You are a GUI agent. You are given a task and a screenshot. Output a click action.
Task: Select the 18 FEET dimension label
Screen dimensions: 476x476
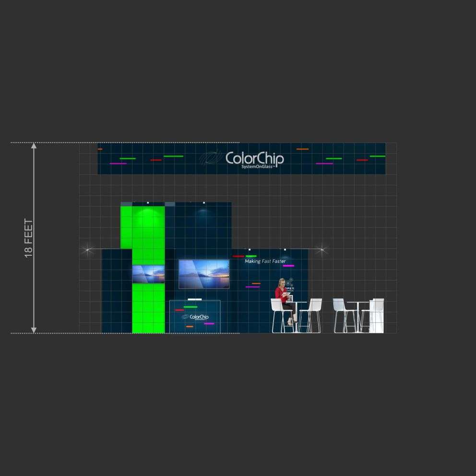pyautogui.click(x=29, y=238)
